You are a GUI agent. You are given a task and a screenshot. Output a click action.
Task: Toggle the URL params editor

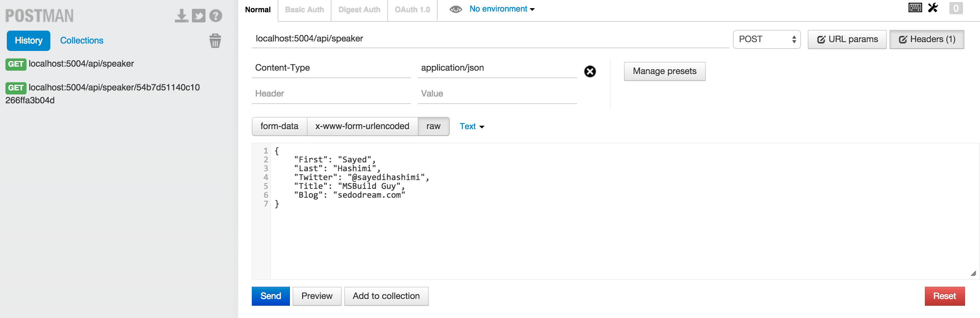click(x=847, y=39)
